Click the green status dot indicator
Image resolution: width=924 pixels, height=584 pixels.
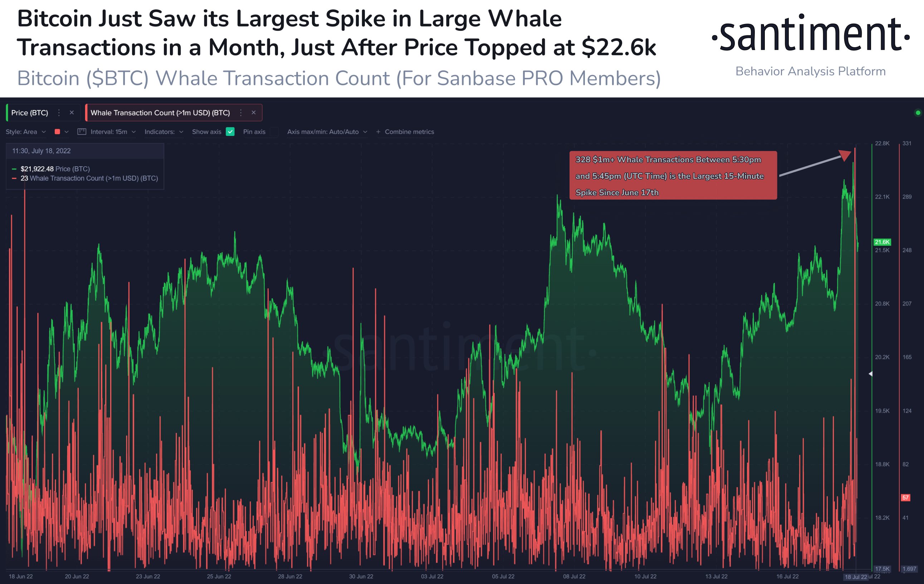pos(918,112)
